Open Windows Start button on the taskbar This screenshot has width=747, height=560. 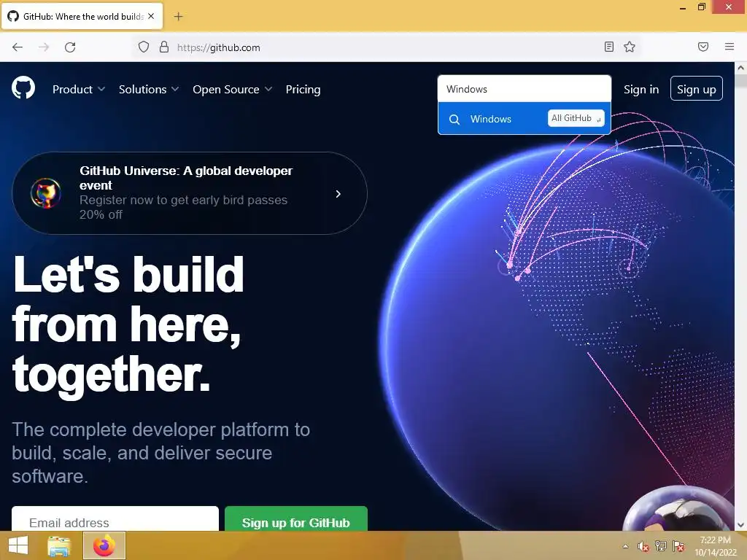point(18,545)
